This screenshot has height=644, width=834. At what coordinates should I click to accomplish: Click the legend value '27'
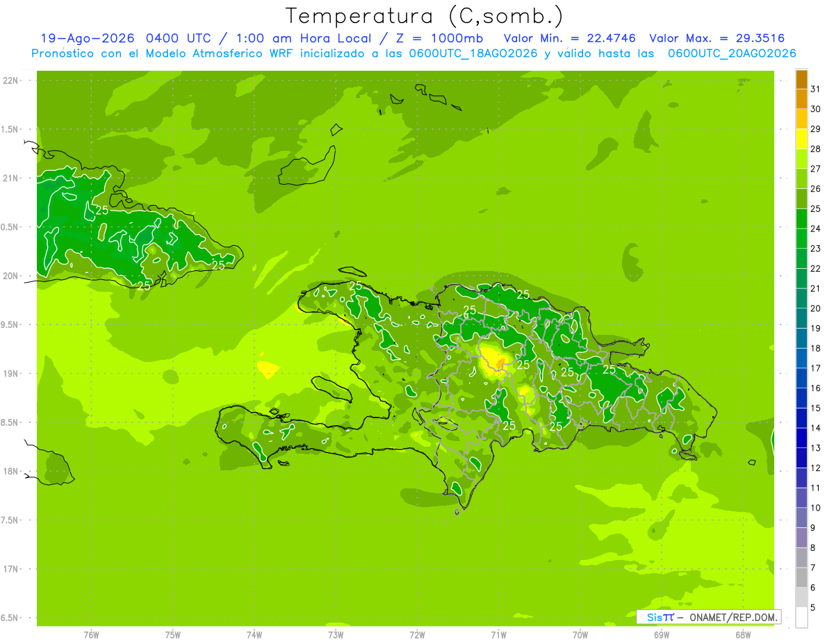(x=816, y=169)
